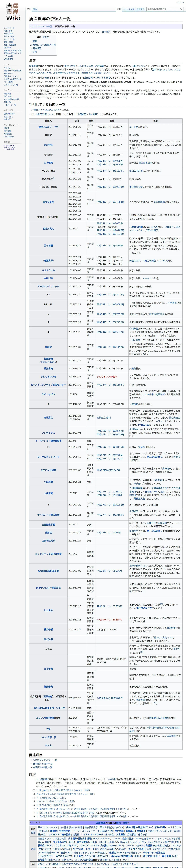Open サイモントン療法協会 table link
The width and height of the screenshot is (186, 868).
point(48,515)
